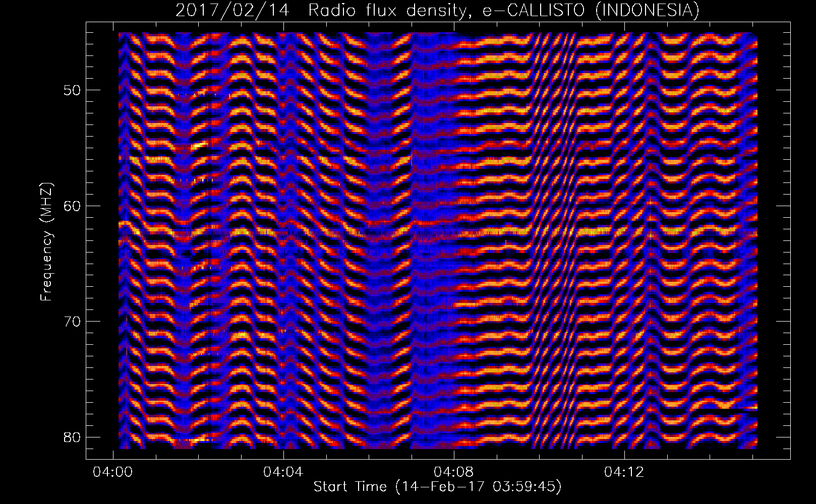Click the 04:00 time tick label
The width and height of the screenshot is (816, 504).
point(113,472)
